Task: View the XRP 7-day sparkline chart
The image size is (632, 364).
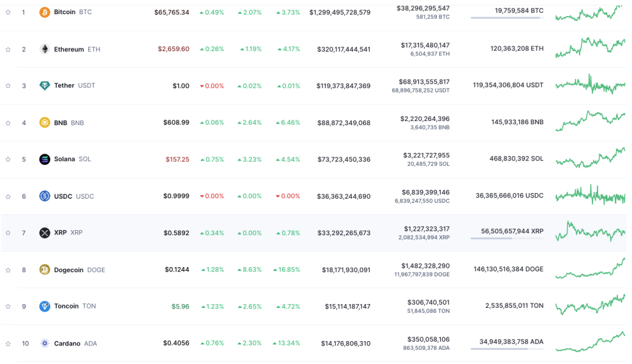Action: pyautogui.click(x=590, y=231)
